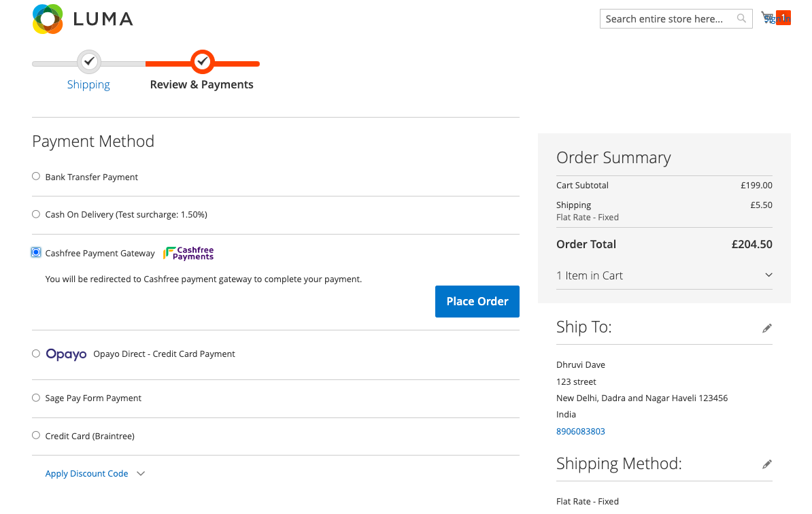Go back to the Shipping step
812x514 pixels.
88,84
